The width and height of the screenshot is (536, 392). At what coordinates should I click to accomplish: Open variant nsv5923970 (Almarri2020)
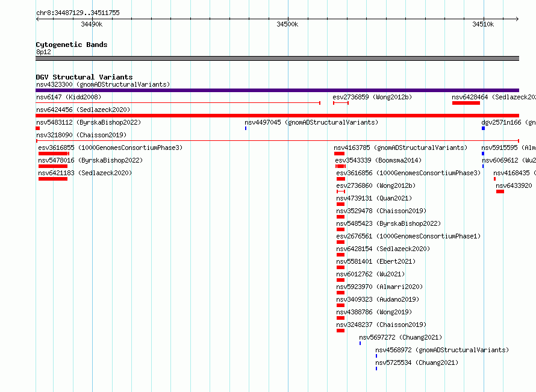[380, 287]
